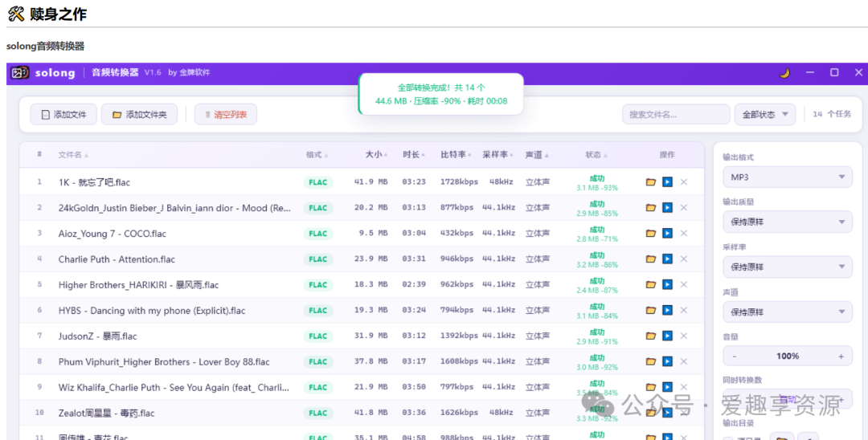Play JudsonZ - 暴雨.flac
The width and height of the screenshot is (868, 440).
[668, 336]
